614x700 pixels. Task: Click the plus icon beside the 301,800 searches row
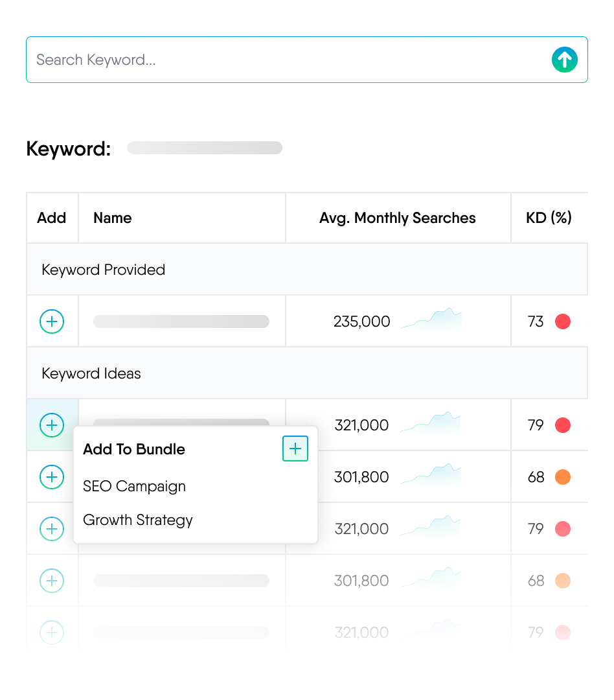[x=52, y=476]
